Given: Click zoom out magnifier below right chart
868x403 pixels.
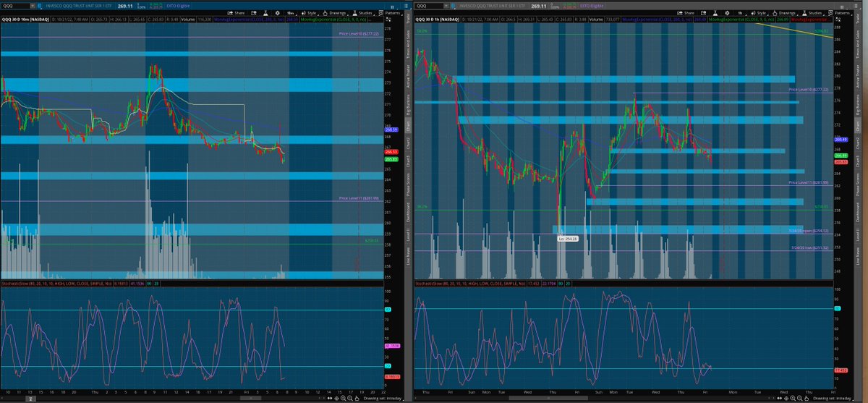Looking at the screenshot, I should click(800, 398).
